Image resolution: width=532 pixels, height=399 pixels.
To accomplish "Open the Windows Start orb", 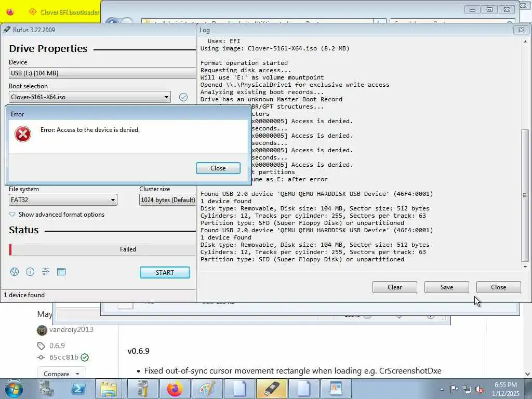I will click(x=14, y=389).
